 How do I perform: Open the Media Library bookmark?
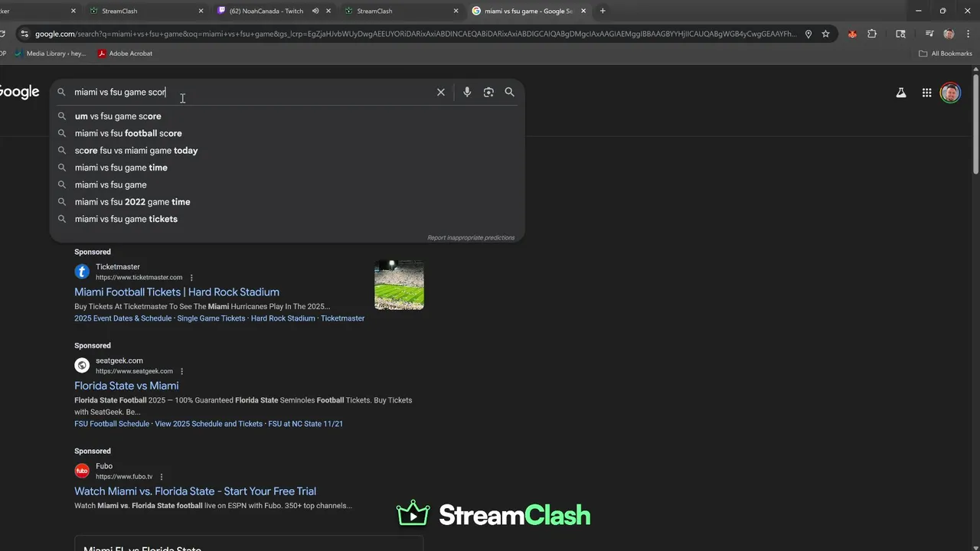51,54
